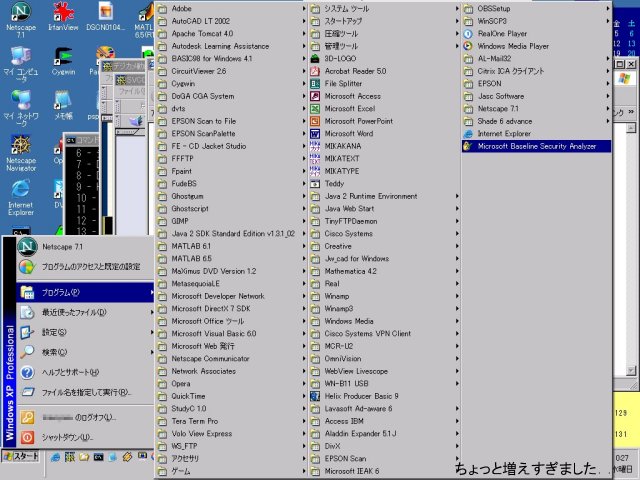Open プログラムのアクセスと既定の設定
The image size is (640, 480).
pyautogui.click(x=85, y=267)
